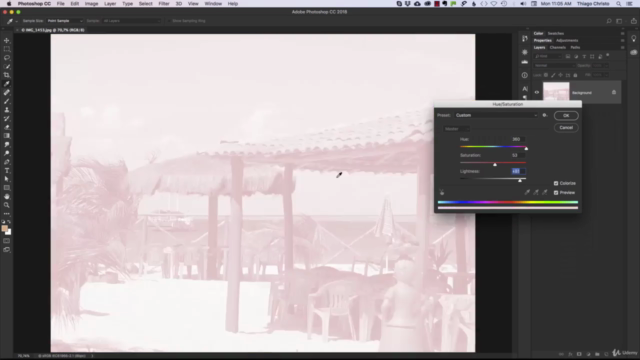The width and height of the screenshot is (640, 360).
Task: Open layer Kind filter dropdown
Action: point(547,56)
